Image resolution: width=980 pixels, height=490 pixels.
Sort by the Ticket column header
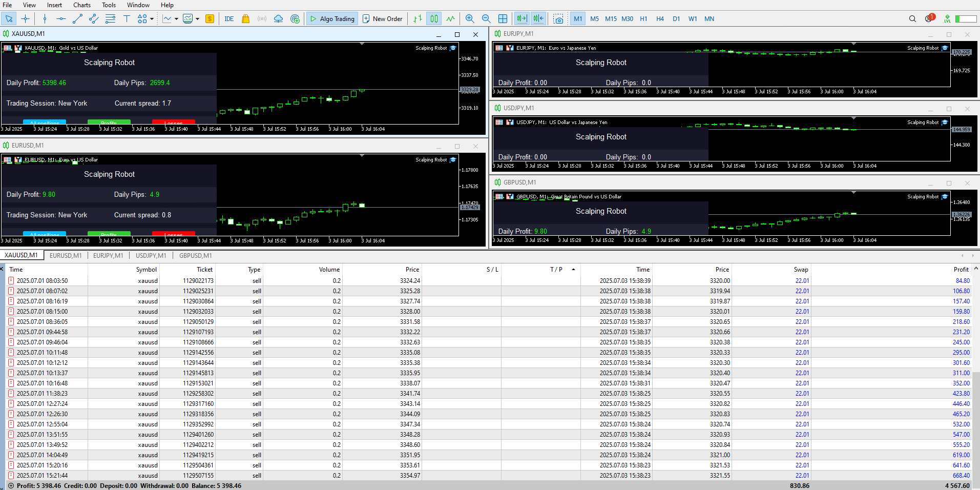(x=204, y=270)
